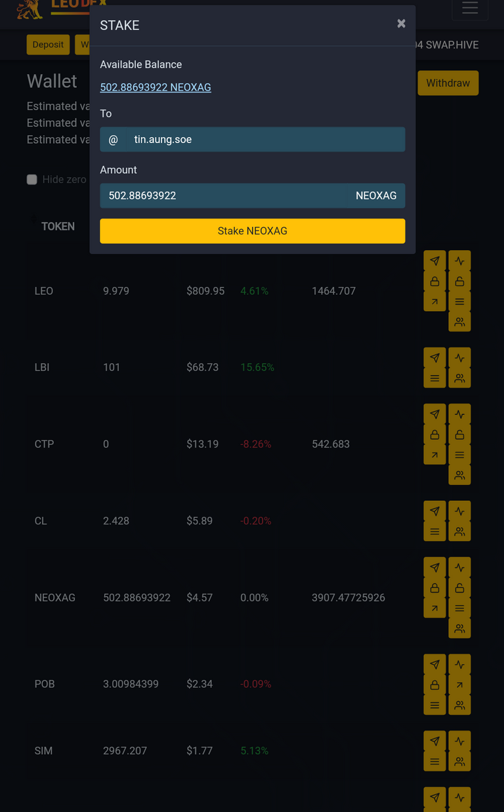Click the Wallet page heading
Viewport: 504px width, 812px height.
pyautogui.click(x=52, y=81)
